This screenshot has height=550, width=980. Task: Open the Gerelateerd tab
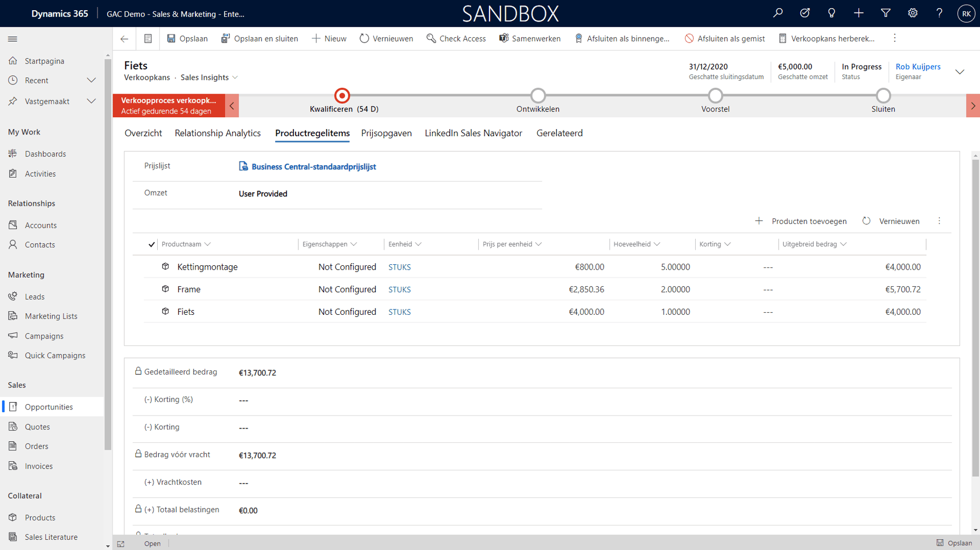[x=559, y=133]
